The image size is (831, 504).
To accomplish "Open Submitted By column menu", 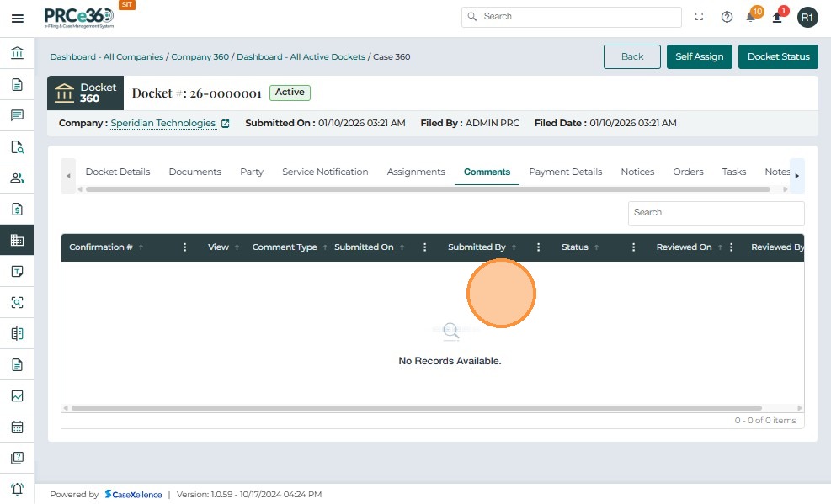I will click(538, 247).
